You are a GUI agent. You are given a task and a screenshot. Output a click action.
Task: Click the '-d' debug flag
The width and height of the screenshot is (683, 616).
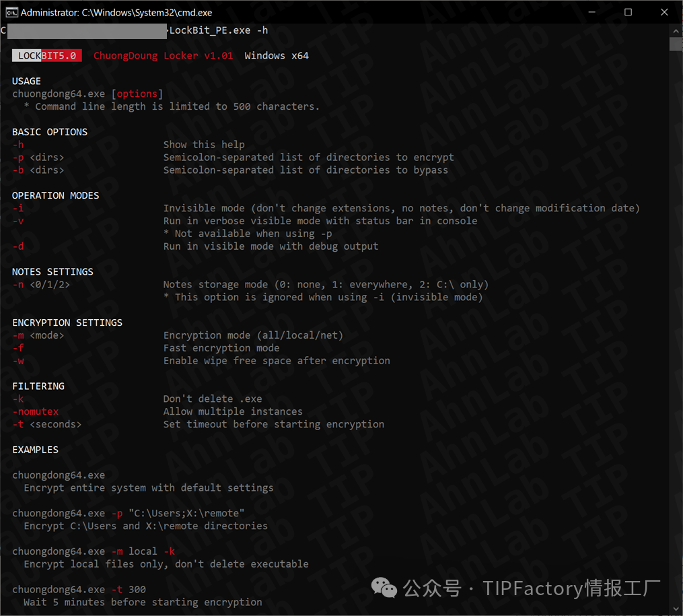(x=18, y=246)
